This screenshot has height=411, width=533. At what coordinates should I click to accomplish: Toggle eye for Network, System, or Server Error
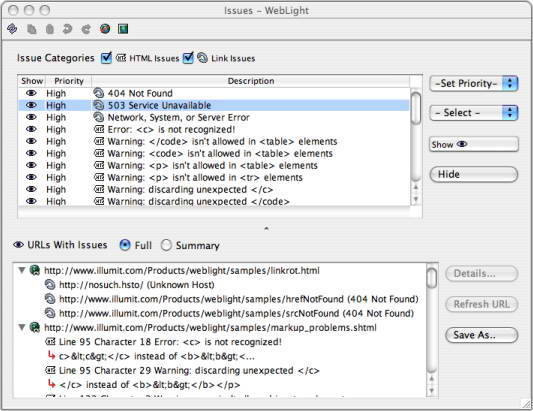coord(31,117)
